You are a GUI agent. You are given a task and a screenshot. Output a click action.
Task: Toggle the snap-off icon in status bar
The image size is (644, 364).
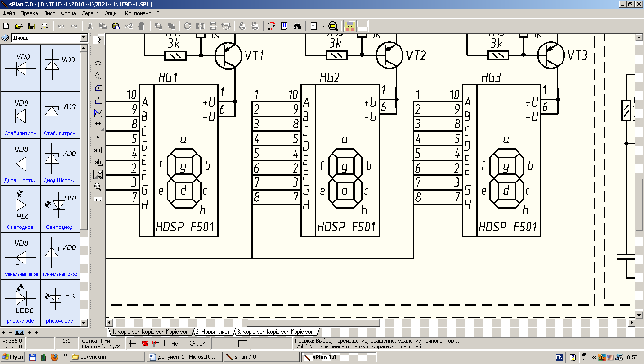145,344
